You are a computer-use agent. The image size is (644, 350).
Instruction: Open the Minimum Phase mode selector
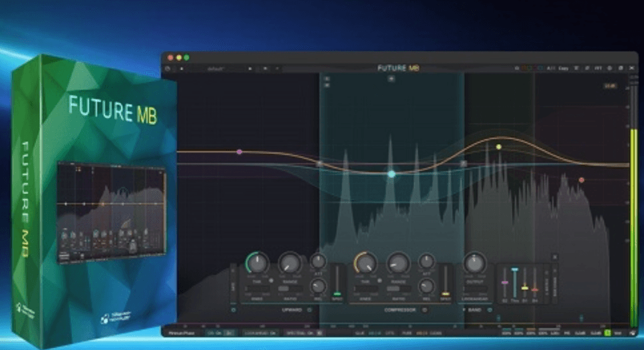[182, 333]
